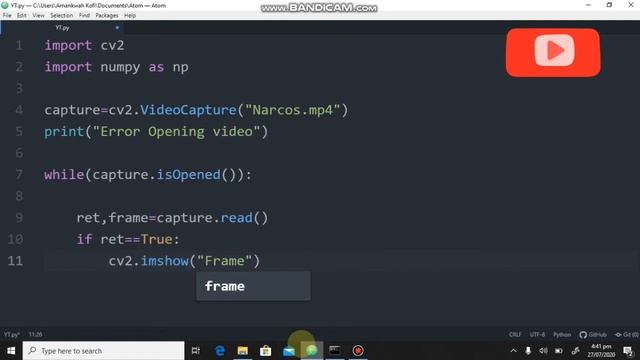The height and width of the screenshot is (360, 640).
Task: Click line number 11 in the gutter
Action: [15, 261]
